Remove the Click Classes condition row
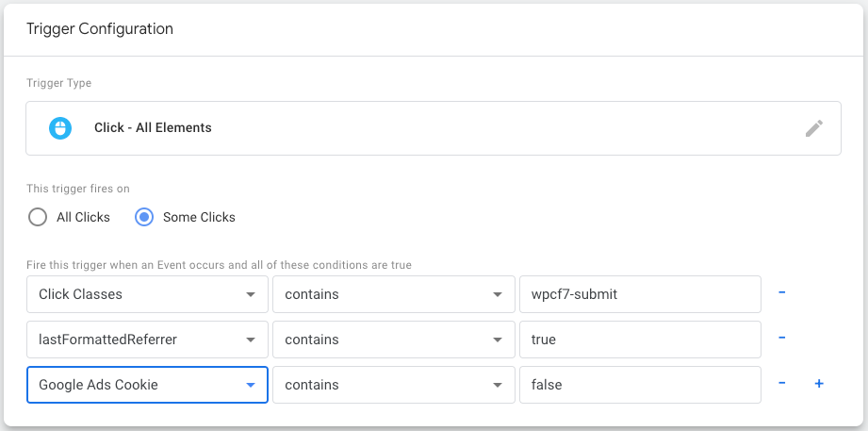Viewport: 868px width, 431px height. click(781, 293)
